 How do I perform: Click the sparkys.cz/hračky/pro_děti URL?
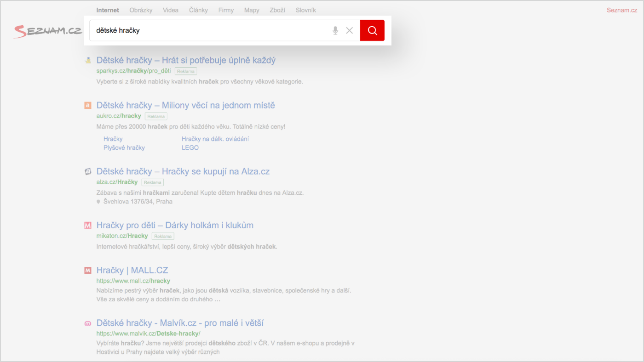[x=133, y=71]
